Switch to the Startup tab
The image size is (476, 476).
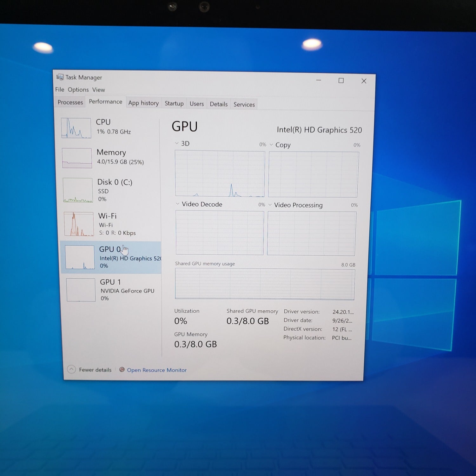[174, 103]
